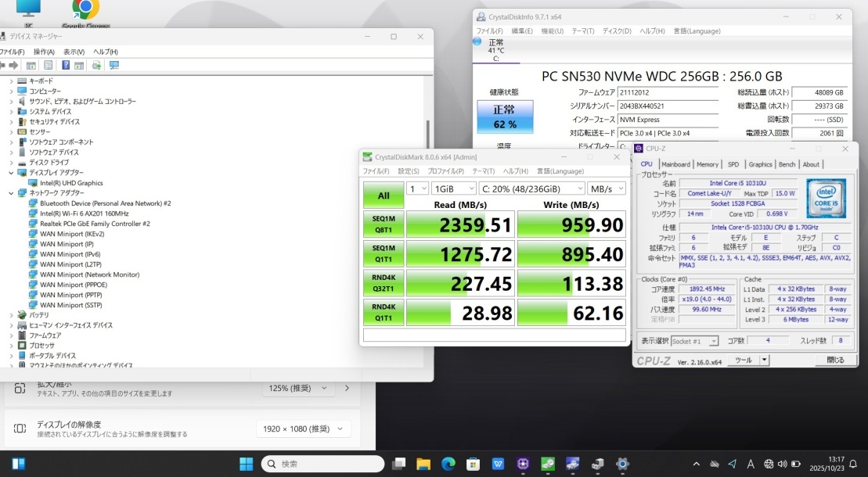Open File Explorer from the taskbar
Image resolution: width=868 pixels, height=477 pixels.
(x=423, y=464)
